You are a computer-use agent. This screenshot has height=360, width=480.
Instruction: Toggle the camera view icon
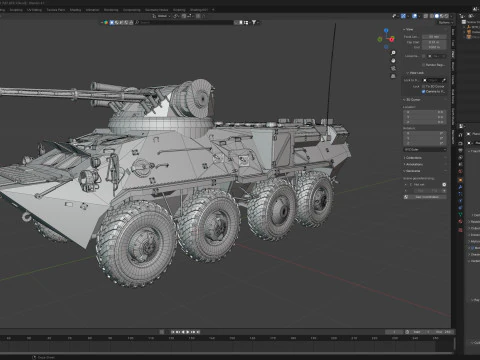click(x=393, y=68)
